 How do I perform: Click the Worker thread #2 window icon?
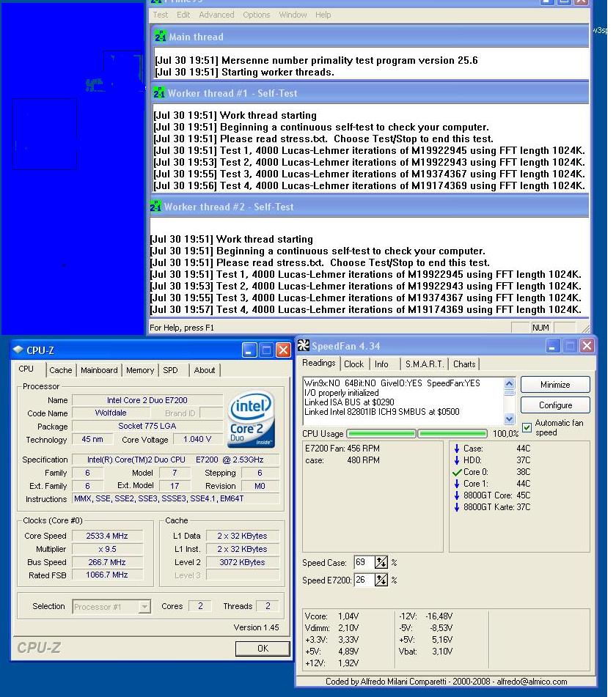tap(155, 206)
